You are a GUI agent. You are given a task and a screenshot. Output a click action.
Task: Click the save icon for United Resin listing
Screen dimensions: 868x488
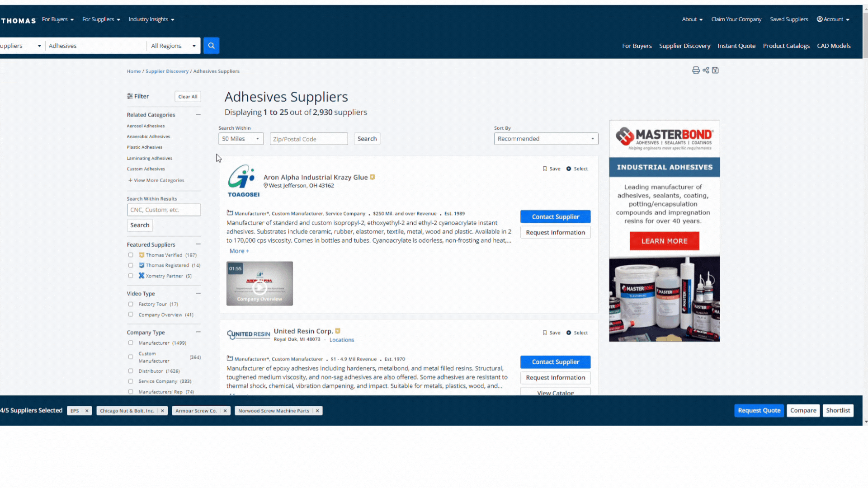pyautogui.click(x=544, y=333)
